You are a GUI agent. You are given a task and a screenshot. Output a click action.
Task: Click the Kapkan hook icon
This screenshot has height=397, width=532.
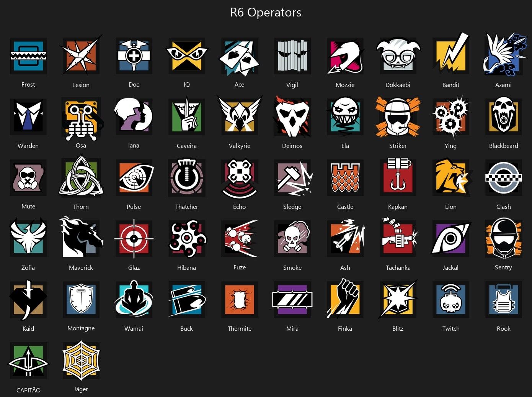[x=398, y=177]
